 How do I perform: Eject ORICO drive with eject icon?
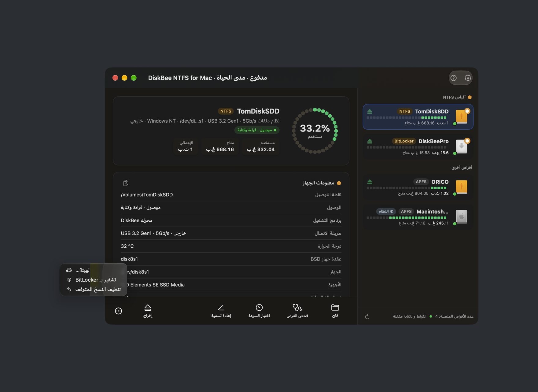(x=370, y=182)
